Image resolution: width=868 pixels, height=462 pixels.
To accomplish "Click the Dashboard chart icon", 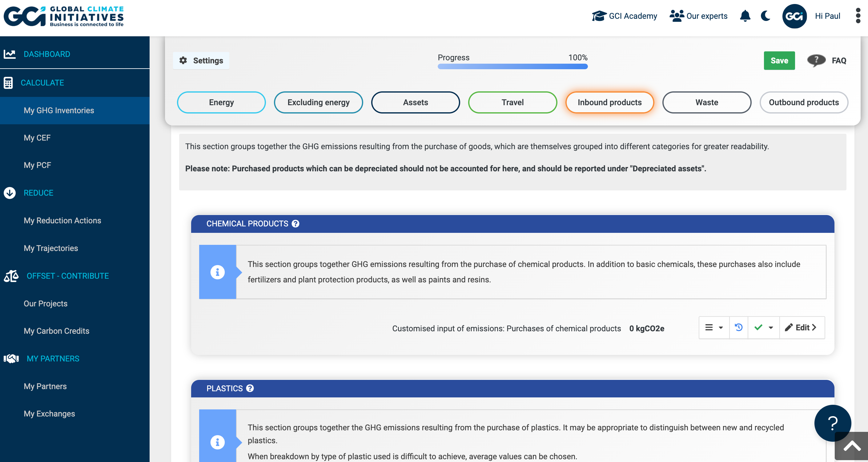I will pyautogui.click(x=10, y=54).
